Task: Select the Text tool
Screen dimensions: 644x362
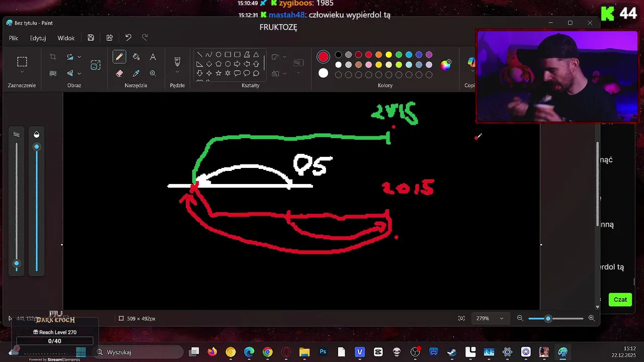Action: [x=153, y=57]
